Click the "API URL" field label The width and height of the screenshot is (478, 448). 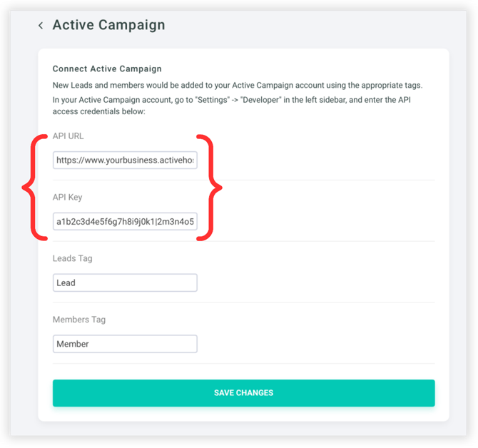pyautogui.click(x=68, y=136)
